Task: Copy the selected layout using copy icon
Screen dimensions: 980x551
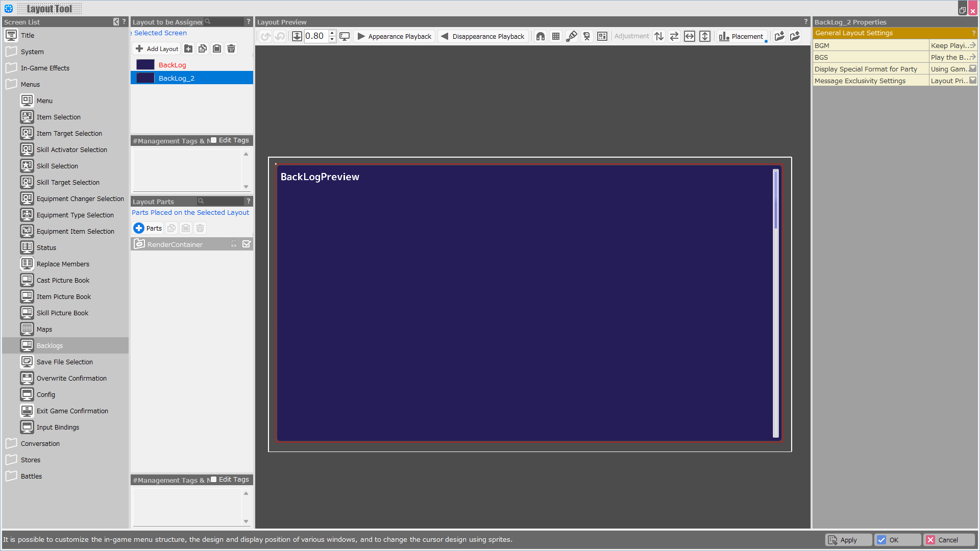Action: (x=203, y=48)
